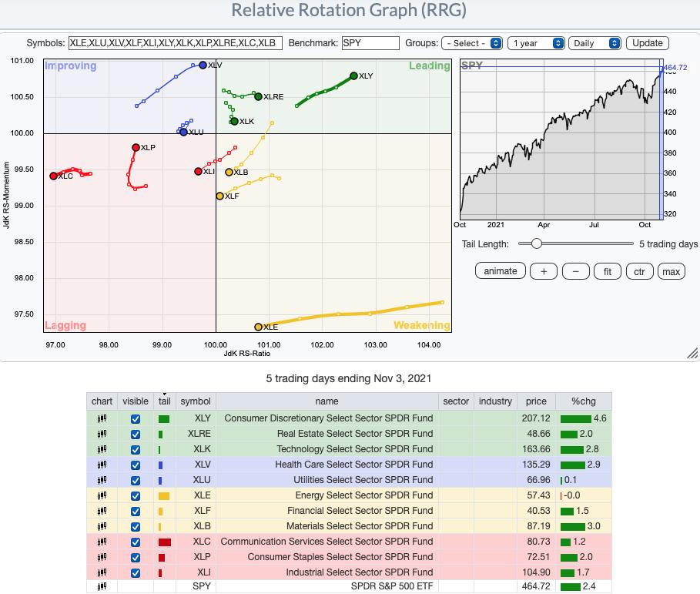
Task: Click the XLB point on the RRG plot
Action: point(229,172)
